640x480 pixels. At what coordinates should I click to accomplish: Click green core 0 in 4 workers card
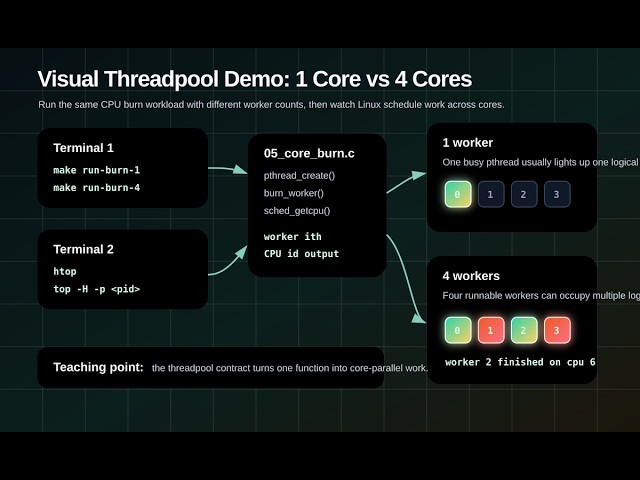click(x=458, y=330)
